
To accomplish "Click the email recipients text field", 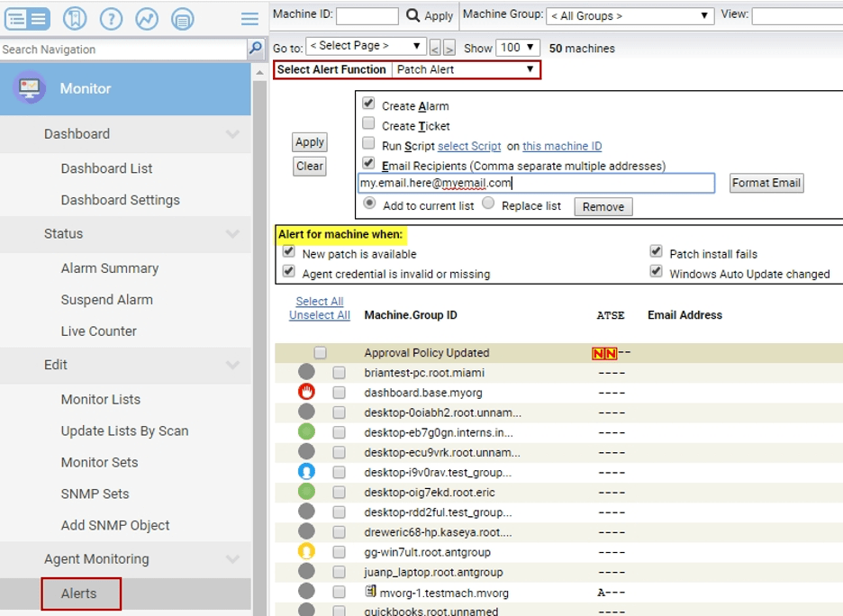I will (536, 184).
